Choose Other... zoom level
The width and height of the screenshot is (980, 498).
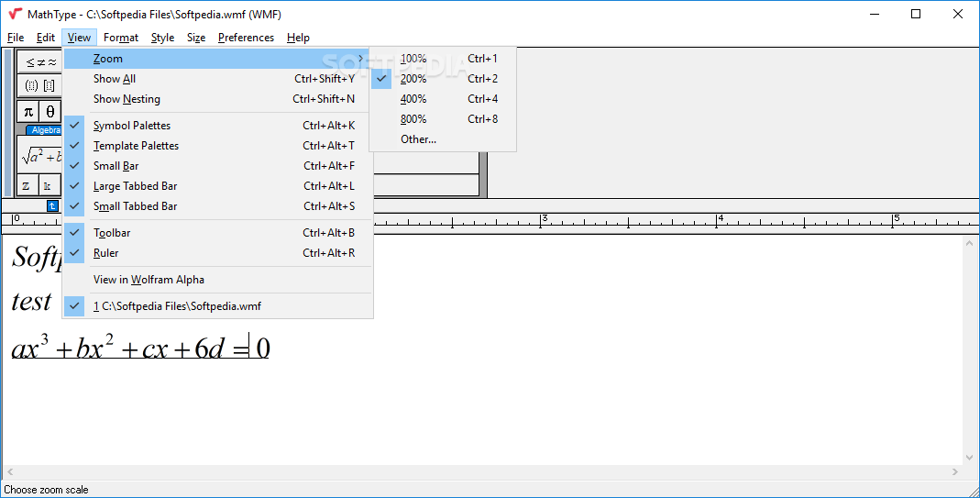point(443,138)
